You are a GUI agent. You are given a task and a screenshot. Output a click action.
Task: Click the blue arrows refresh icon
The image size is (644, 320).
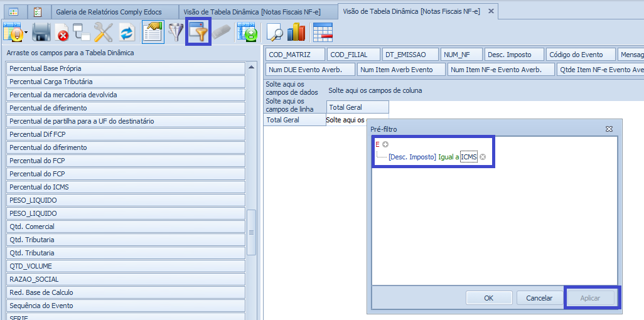click(x=127, y=32)
